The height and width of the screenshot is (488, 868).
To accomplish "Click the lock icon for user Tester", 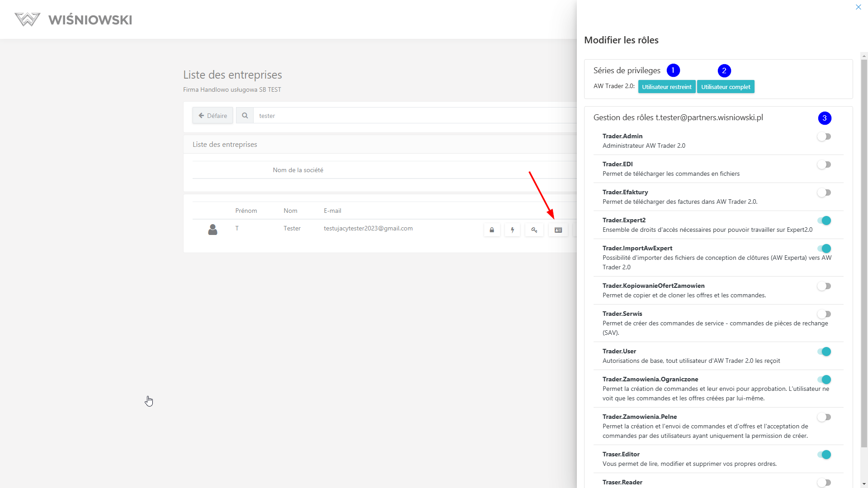I will click(x=492, y=230).
